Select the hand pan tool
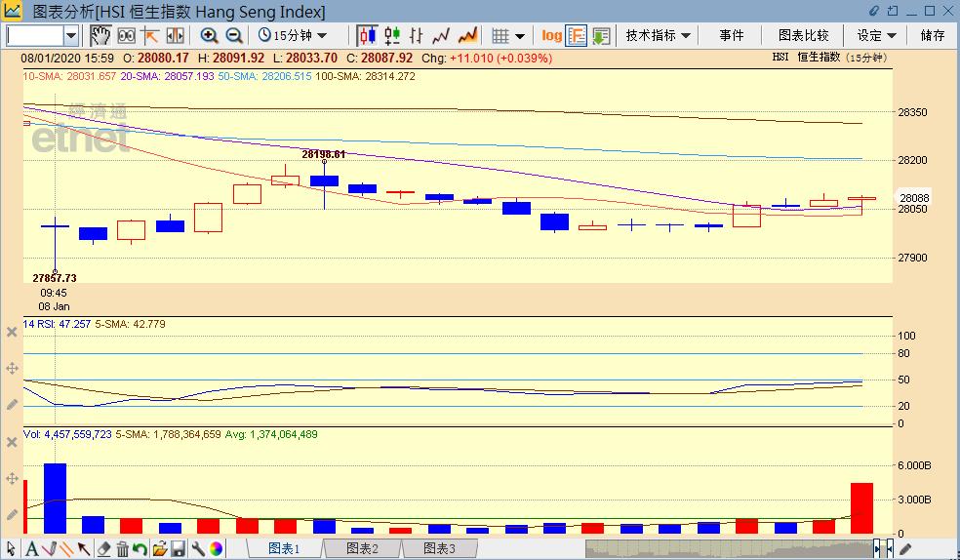This screenshot has width=960, height=560. tap(100, 35)
